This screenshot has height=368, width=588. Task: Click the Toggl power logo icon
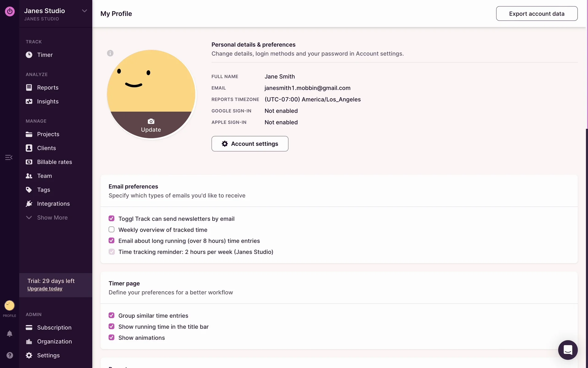(x=9, y=11)
